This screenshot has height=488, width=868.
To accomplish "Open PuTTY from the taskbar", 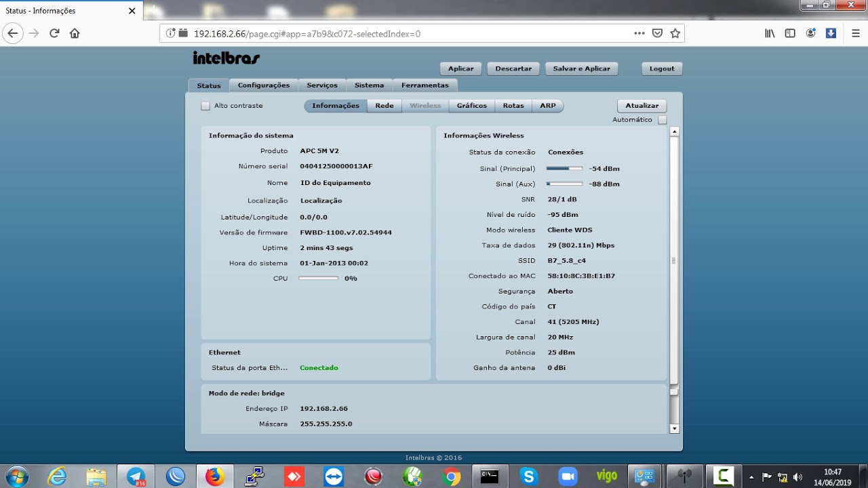I will tap(254, 476).
